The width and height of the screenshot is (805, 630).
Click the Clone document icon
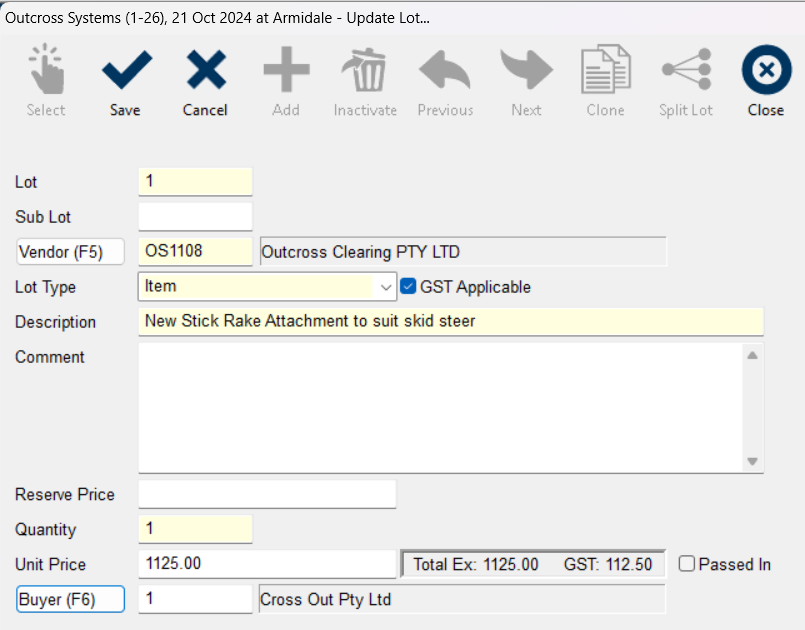click(605, 72)
